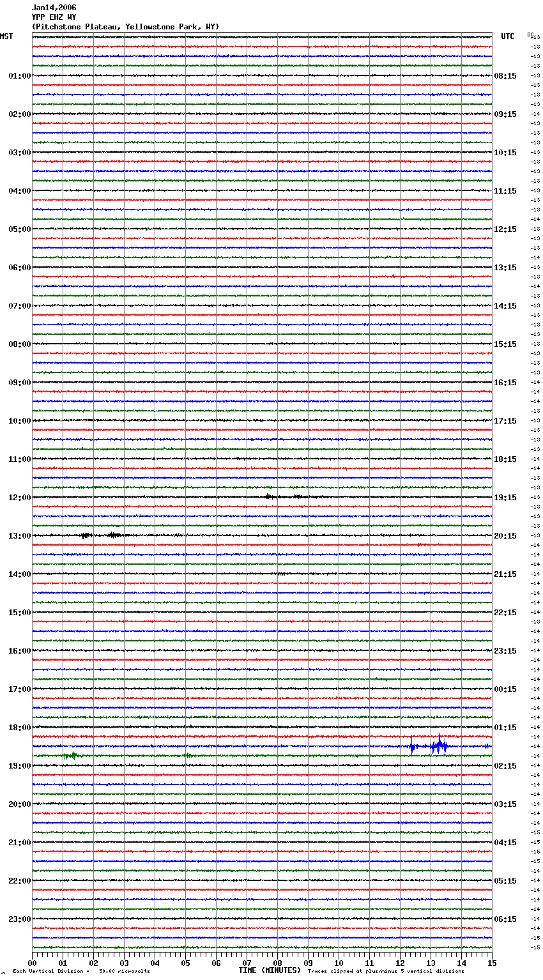Select the 05:00 MST time label
The image size is (543, 980).
20,229
